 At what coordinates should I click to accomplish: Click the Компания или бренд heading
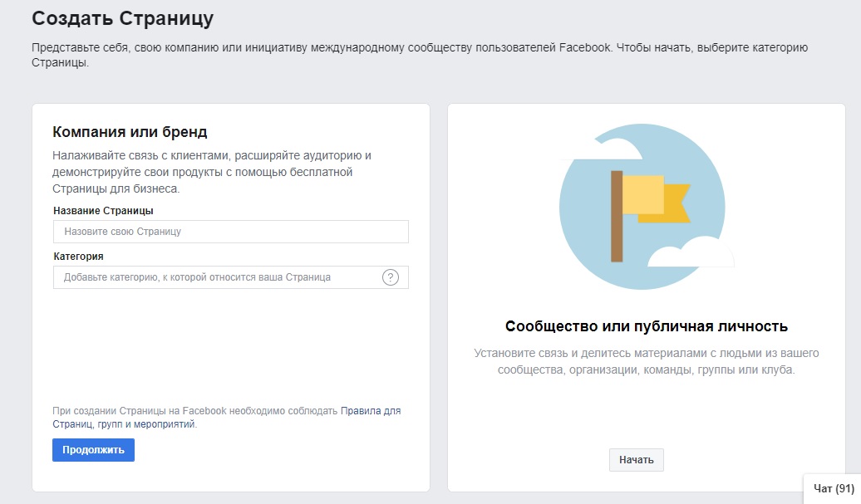point(130,132)
